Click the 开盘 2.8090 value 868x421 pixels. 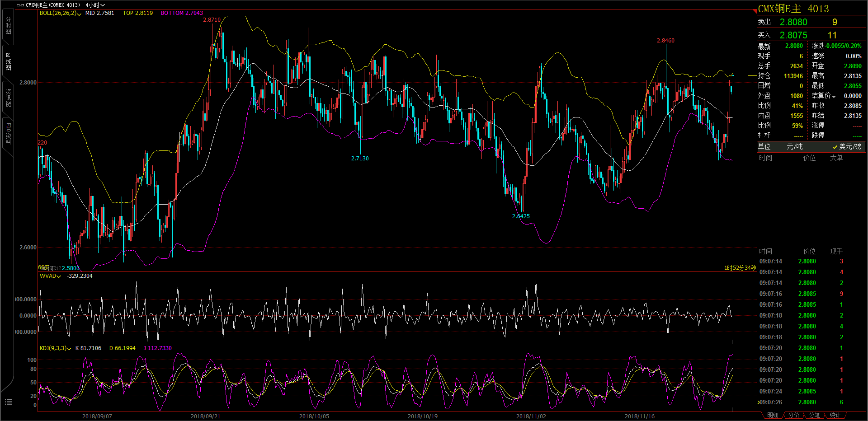coord(853,66)
